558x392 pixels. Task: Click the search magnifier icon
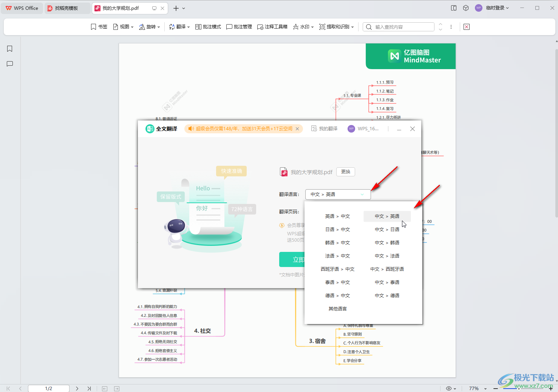[x=369, y=27]
